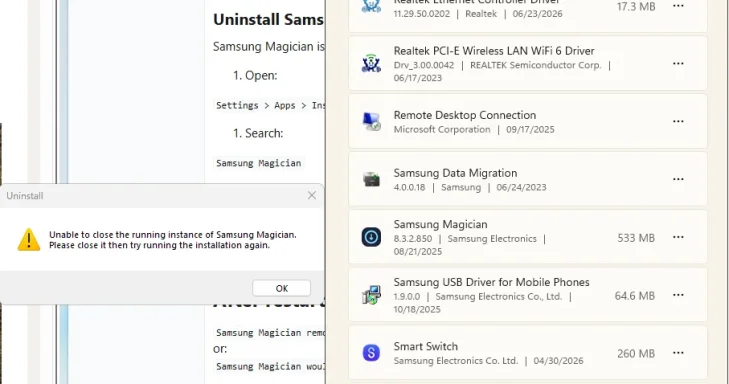
Task: Open Realtek Ethernet Controller Driver options menu
Action: tap(678, 6)
